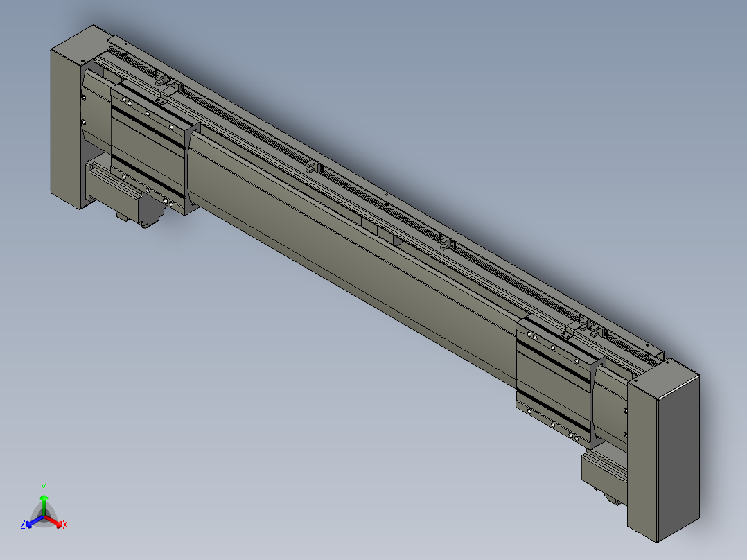Viewport: 747px width, 560px height.
Task: Pick the right slider carriage plate
Action: pos(554,381)
